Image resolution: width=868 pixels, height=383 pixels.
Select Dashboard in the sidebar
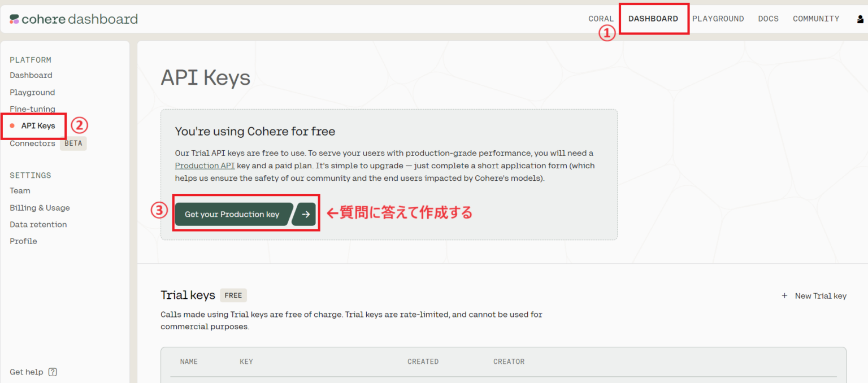(x=31, y=75)
